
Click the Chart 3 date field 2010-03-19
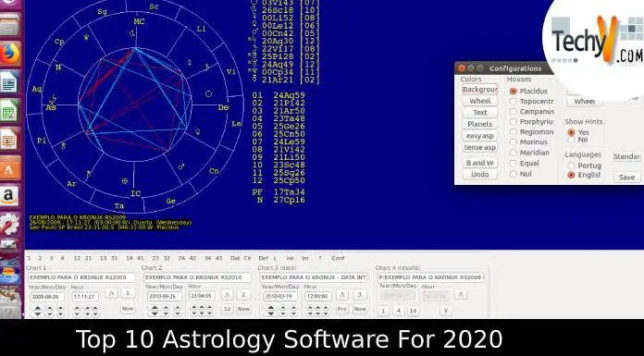pyautogui.click(x=280, y=296)
